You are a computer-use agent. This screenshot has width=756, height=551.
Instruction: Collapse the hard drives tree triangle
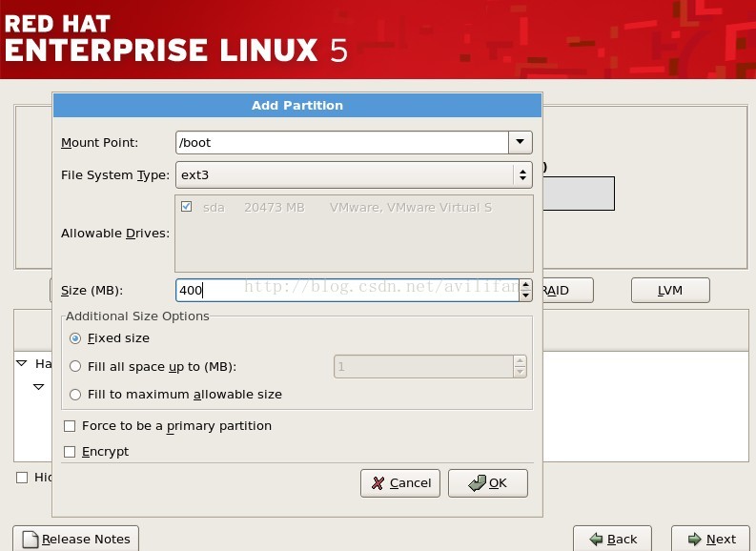pos(22,363)
